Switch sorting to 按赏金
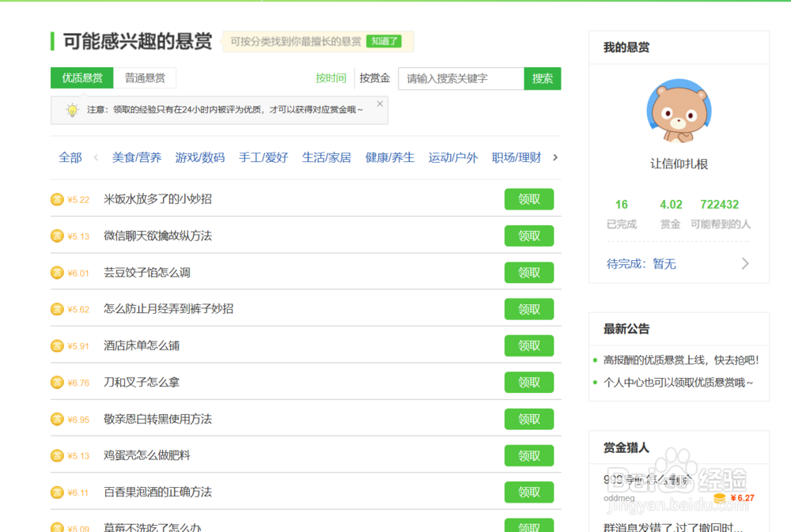 pyautogui.click(x=373, y=78)
